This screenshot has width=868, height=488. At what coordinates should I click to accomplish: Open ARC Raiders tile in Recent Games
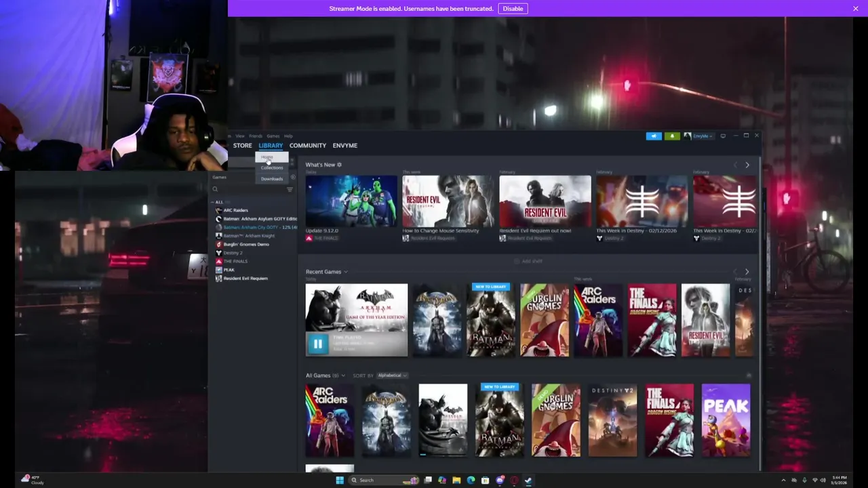pos(598,321)
